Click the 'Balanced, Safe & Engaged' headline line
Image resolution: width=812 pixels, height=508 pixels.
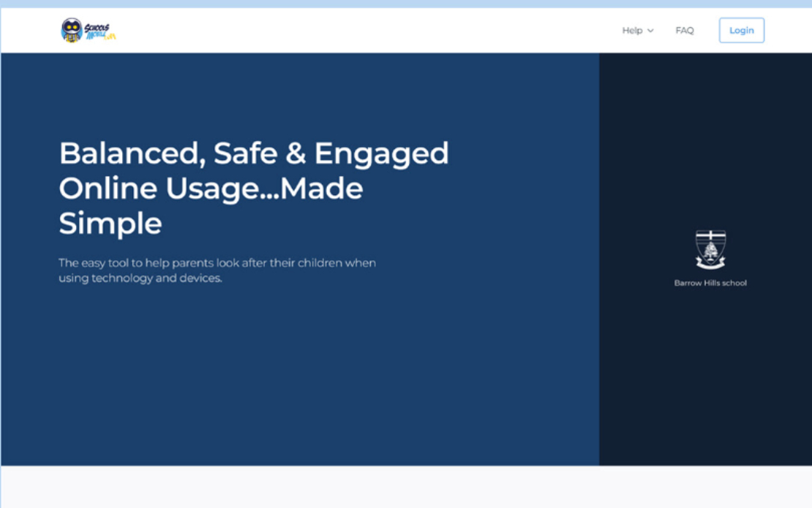point(254,153)
